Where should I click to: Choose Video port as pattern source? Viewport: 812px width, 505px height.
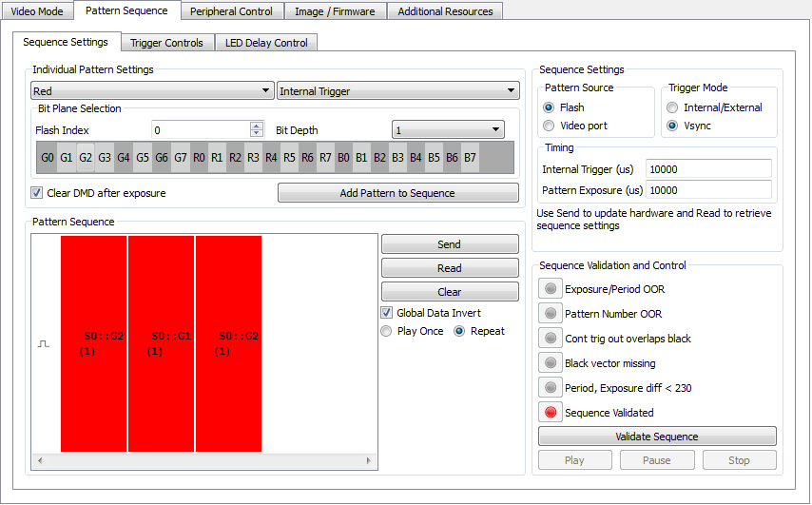549,126
